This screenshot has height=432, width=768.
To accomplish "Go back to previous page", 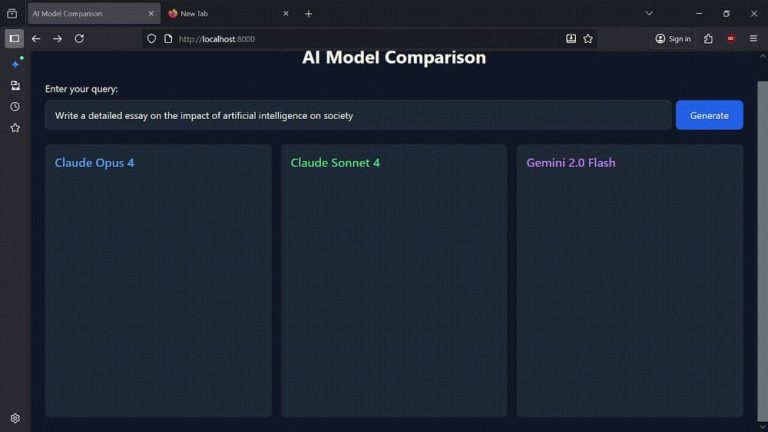I will tap(36, 38).
